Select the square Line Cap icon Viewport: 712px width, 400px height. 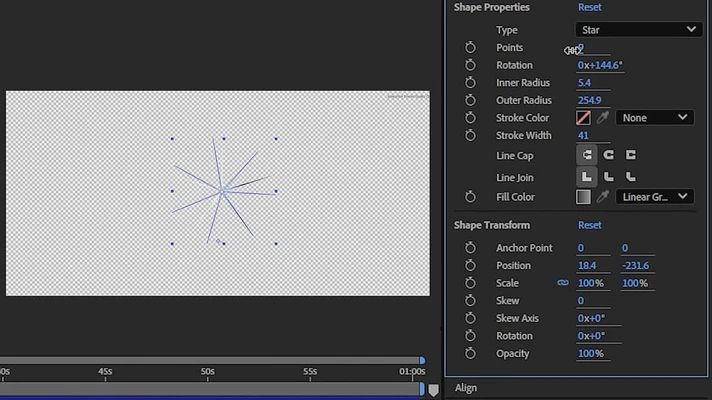(x=631, y=155)
